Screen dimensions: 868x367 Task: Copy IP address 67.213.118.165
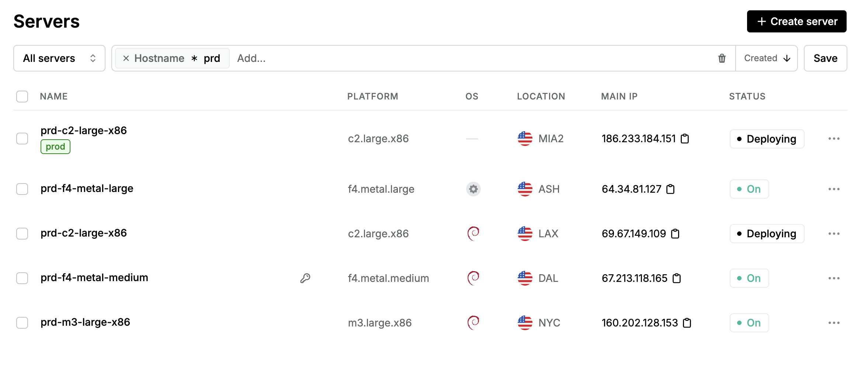[677, 278]
